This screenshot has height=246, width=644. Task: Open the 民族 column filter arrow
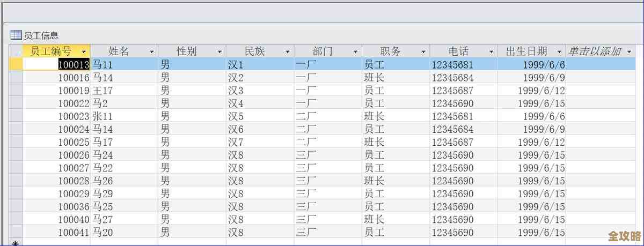tap(288, 51)
